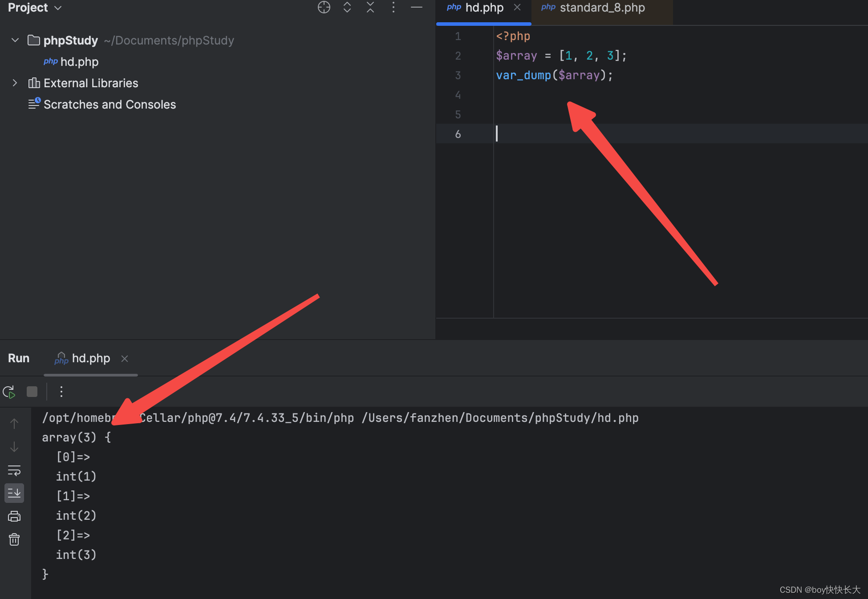Click '[0]=>' in the console output
The width and height of the screenshot is (868, 599).
pos(73,457)
